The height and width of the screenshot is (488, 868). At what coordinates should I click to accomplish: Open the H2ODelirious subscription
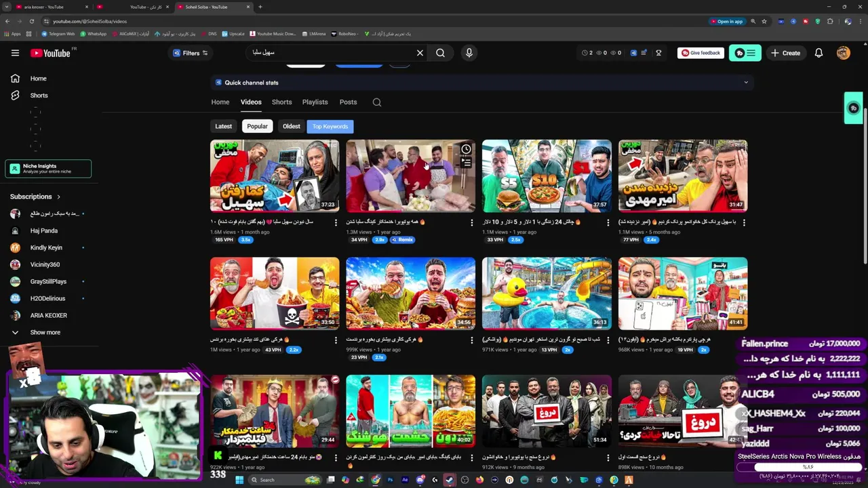pyautogui.click(x=47, y=299)
